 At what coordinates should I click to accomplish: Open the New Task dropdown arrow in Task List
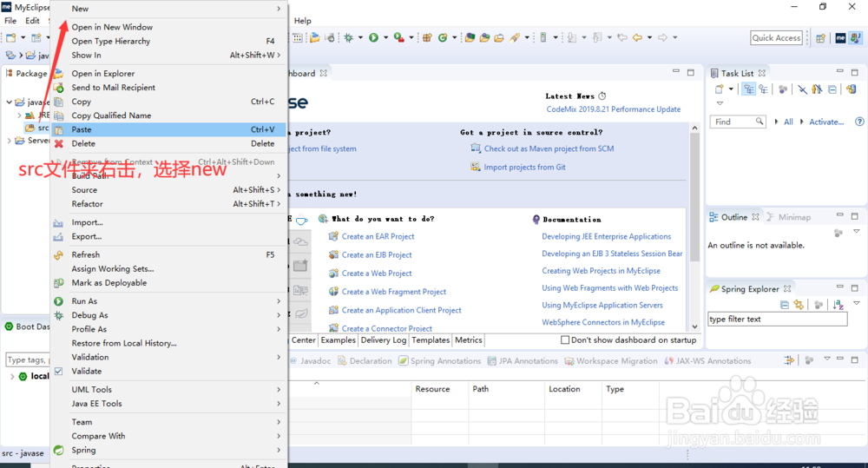pos(731,89)
